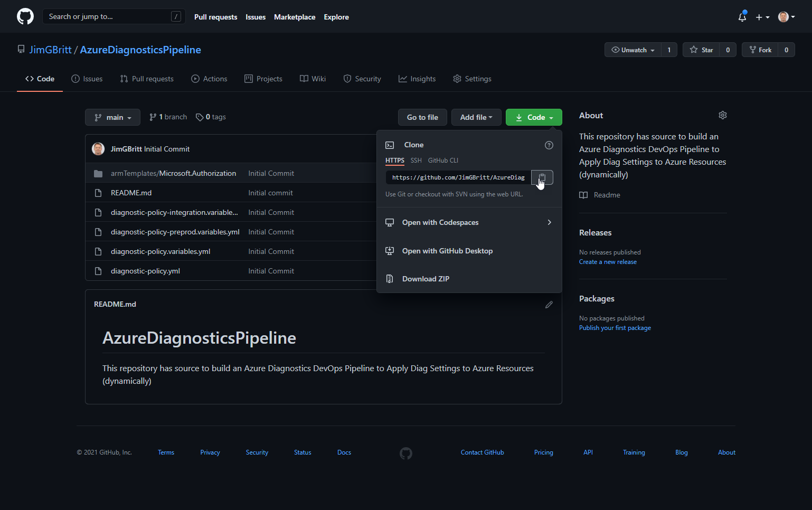Open the notifications bell icon

tap(742, 17)
